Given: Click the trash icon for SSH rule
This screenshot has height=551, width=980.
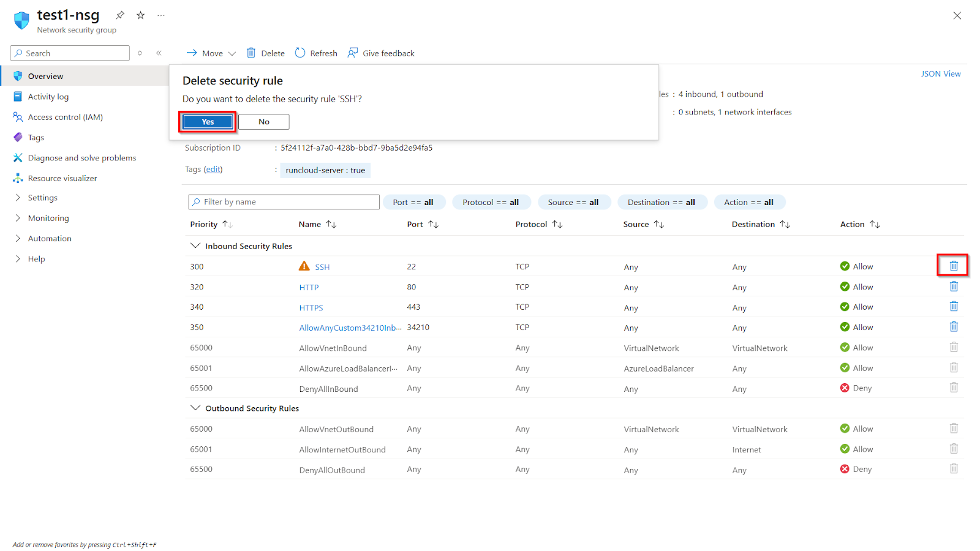Looking at the screenshot, I should coord(953,266).
